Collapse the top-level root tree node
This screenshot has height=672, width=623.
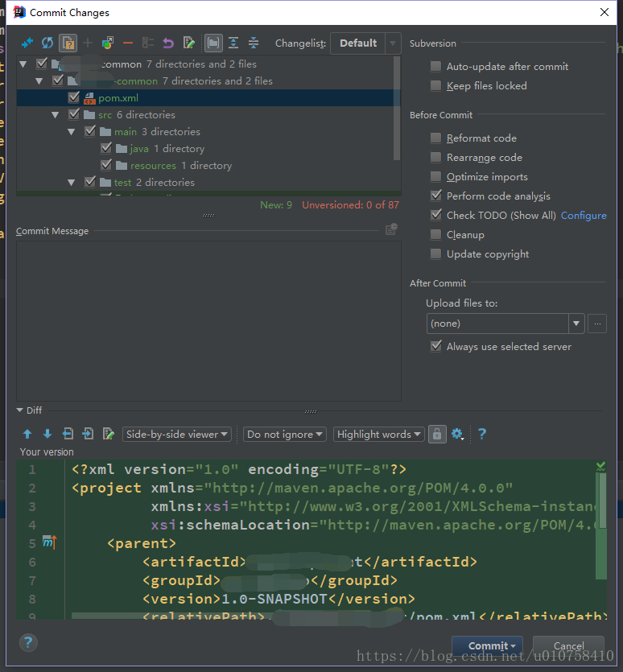coord(23,64)
